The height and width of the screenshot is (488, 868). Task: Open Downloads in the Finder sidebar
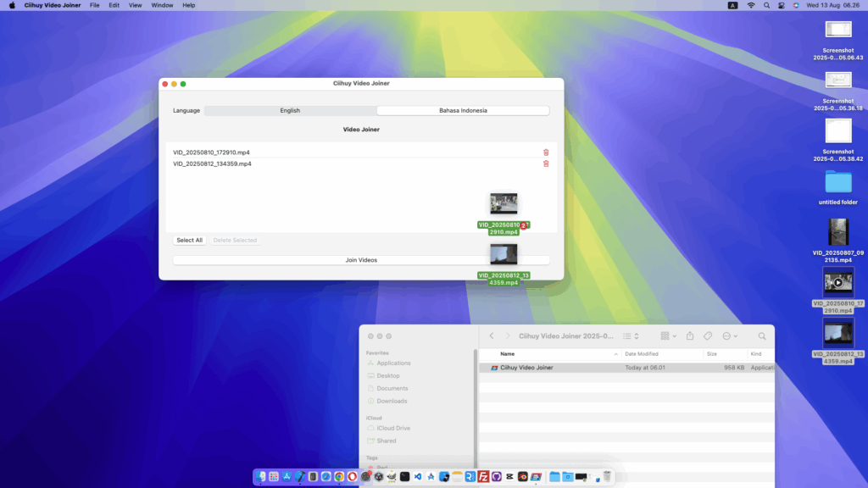point(392,401)
